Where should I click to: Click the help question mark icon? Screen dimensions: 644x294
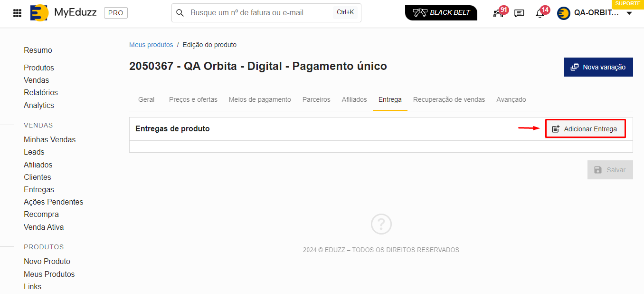click(381, 224)
